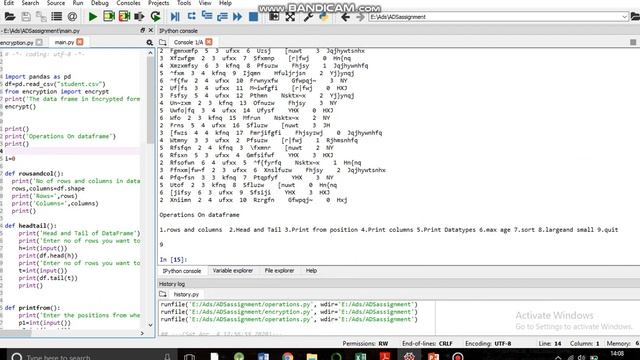Go back with left arrow

[345, 17]
